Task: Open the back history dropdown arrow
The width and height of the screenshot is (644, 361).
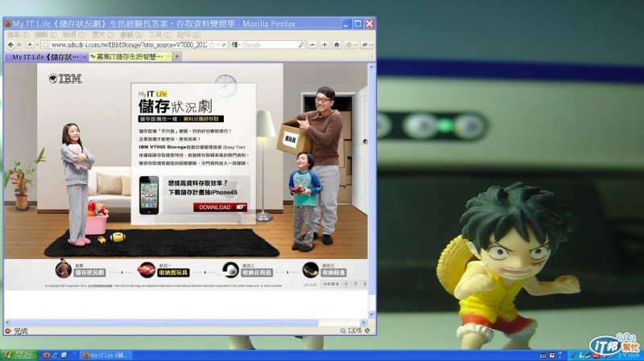Action: (x=37, y=45)
